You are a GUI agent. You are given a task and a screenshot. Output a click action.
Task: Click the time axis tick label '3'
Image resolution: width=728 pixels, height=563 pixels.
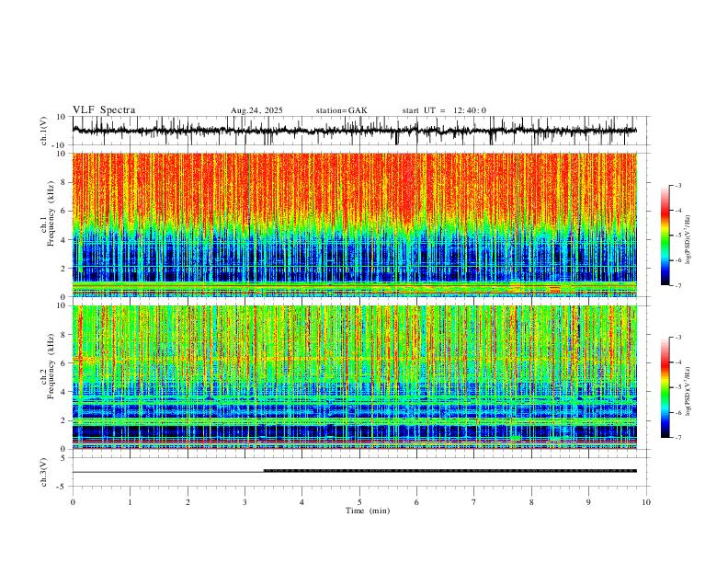pyautogui.click(x=245, y=502)
